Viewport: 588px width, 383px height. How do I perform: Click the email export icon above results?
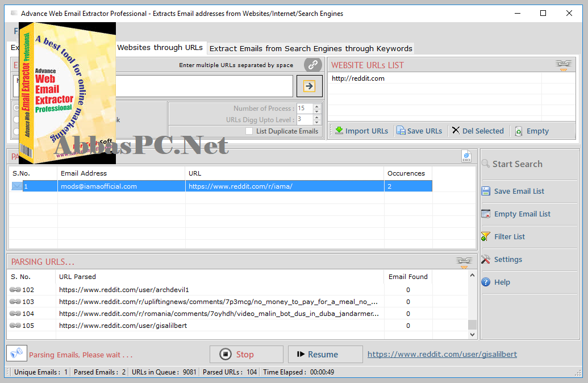(466, 156)
